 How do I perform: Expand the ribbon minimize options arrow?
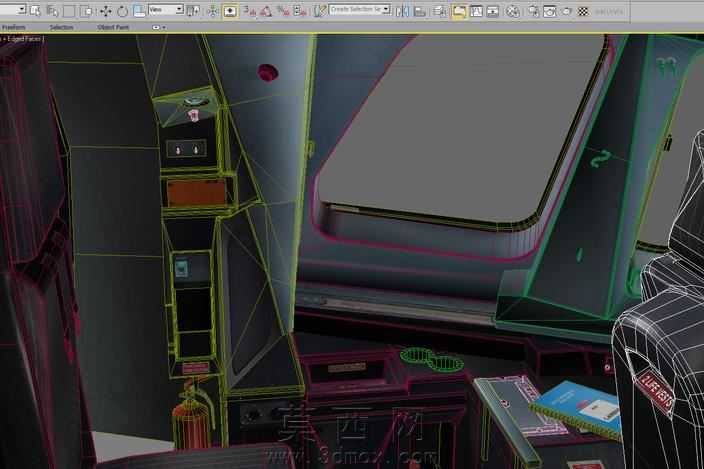(164, 28)
